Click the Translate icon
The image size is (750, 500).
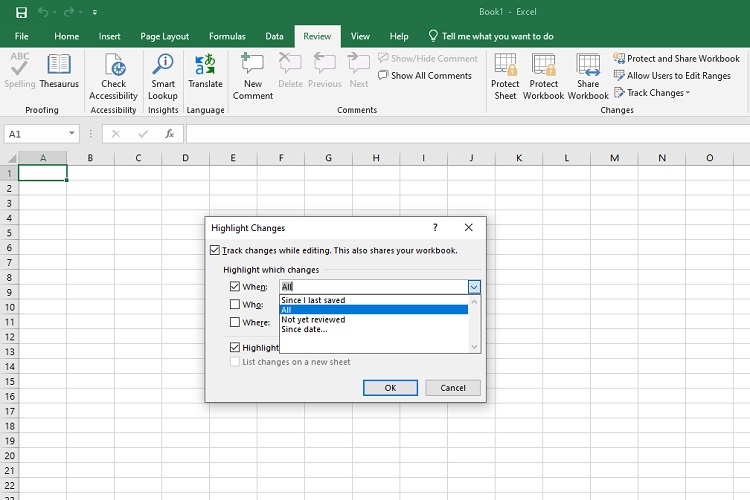205,66
